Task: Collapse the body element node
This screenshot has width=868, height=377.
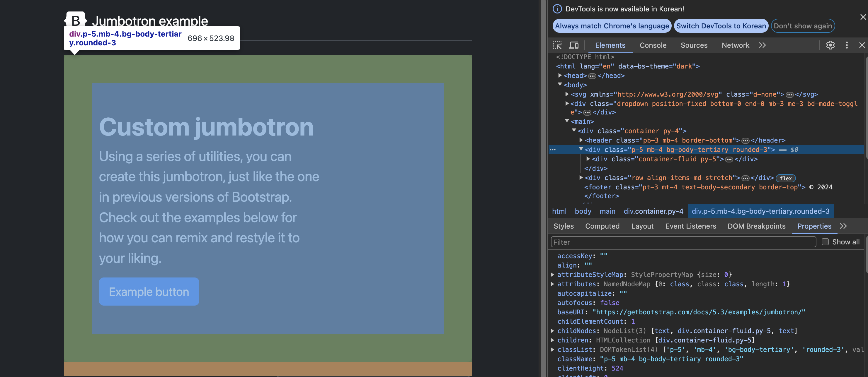Action: click(x=560, y=85)
